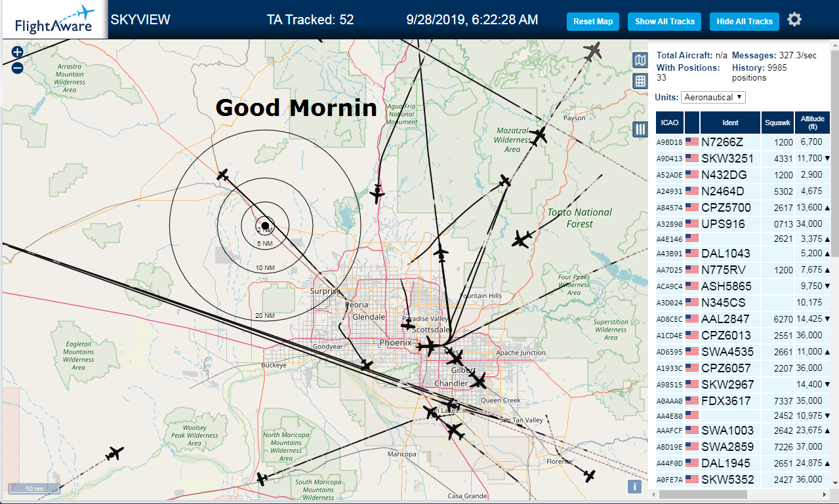Select the CPZ6057 row

coord(743,368)
